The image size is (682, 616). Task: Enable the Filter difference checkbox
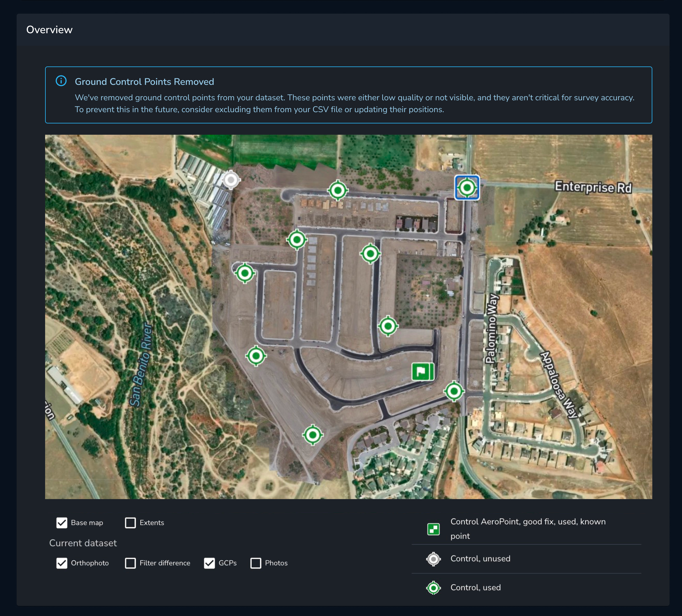(x=131, y=563)
